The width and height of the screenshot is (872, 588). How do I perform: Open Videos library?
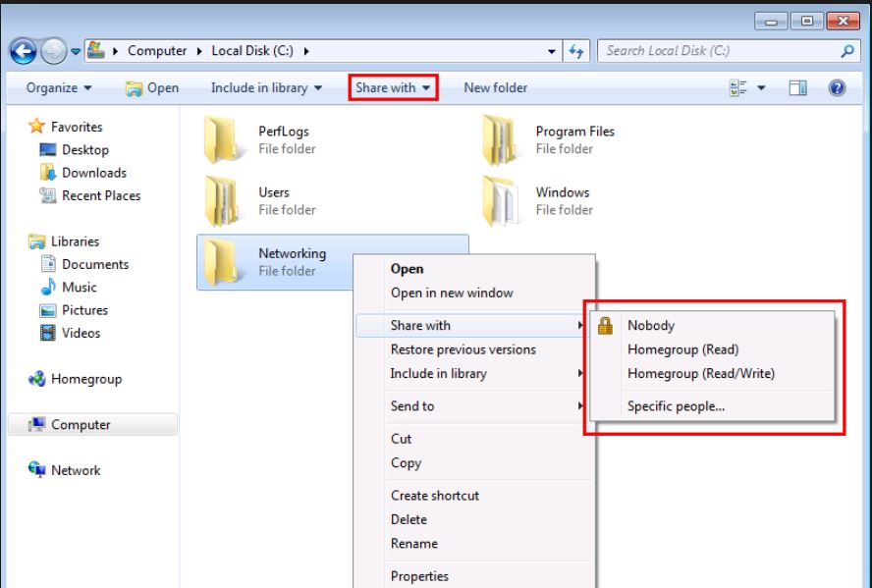(x=71, y=333)
